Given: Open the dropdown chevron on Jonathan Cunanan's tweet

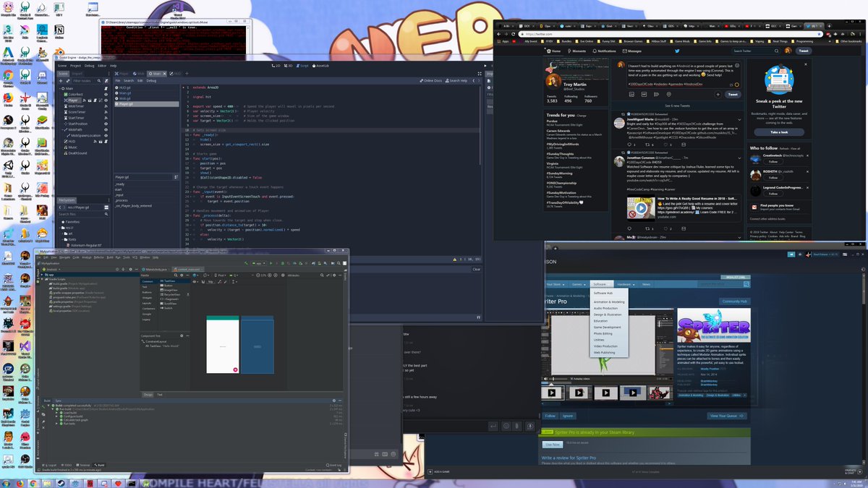Looking at the screenshot, I should (x=739, y=158).
